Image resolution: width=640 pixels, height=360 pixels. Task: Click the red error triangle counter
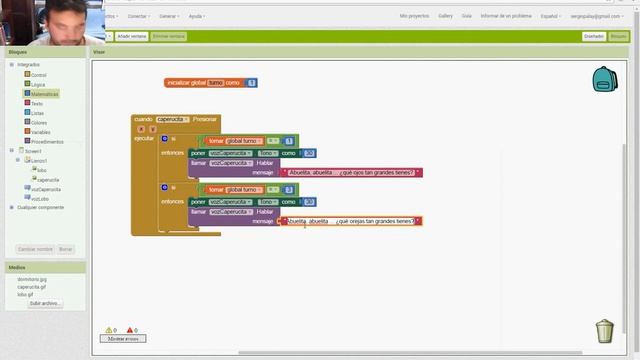pos(130,330)
